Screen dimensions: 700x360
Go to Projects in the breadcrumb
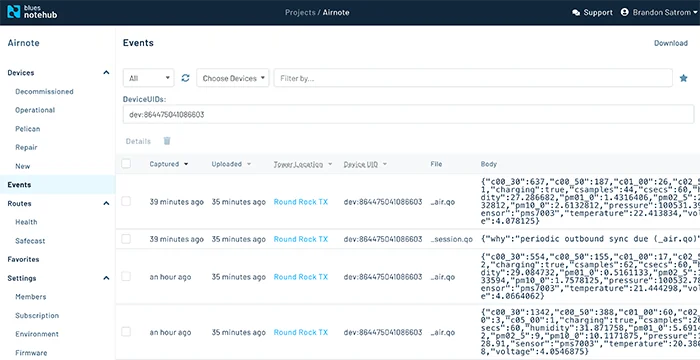(x=300, y=13)
